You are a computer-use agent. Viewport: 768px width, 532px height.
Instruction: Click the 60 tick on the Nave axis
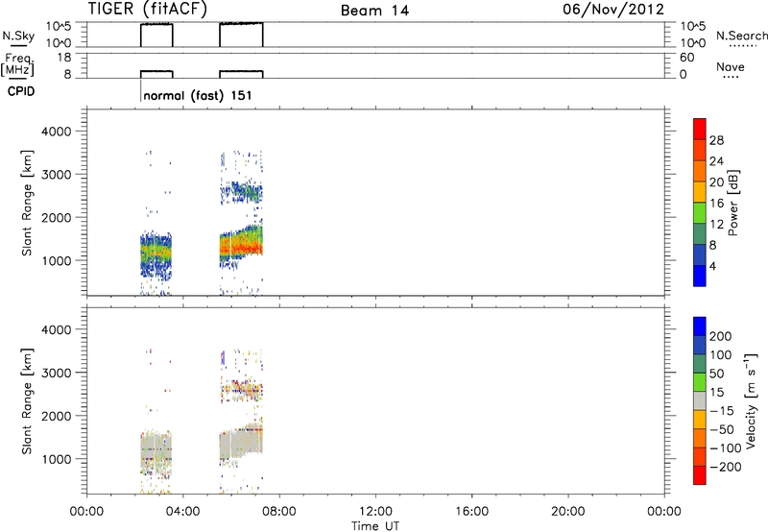(x=687, y=58)
